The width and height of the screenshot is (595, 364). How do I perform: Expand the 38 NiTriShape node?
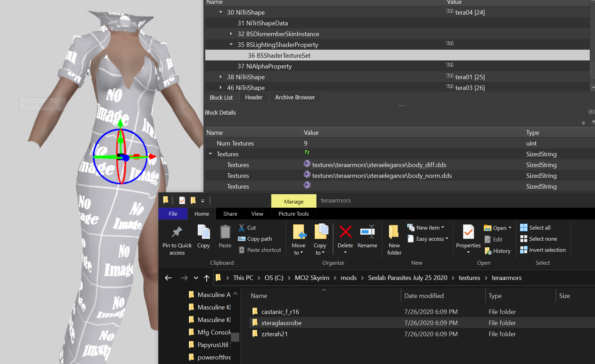click(221, 77)
